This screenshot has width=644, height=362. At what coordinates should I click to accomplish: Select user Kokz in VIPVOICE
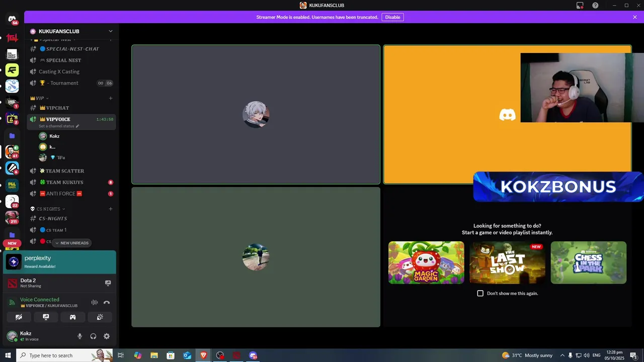coord(75,136)
